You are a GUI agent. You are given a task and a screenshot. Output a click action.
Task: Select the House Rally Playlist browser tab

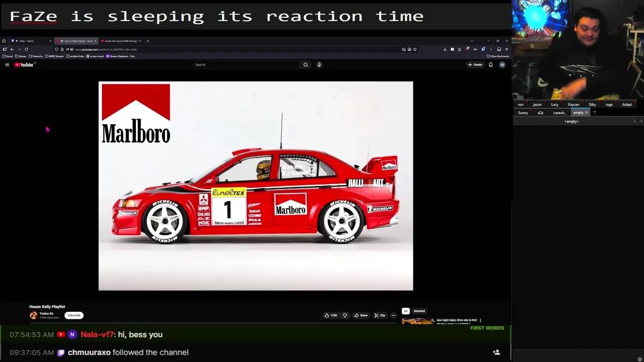point(76,41)
